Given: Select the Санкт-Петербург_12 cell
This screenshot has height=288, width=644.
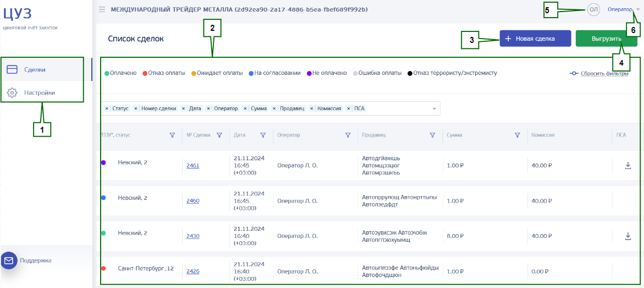Looking at the screenshot, I should click(x=145, y=268).
